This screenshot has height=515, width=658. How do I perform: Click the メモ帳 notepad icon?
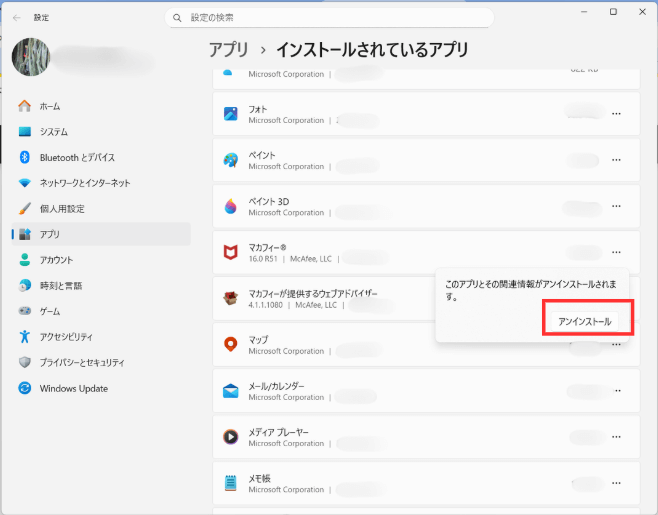(x=230, y=483)
